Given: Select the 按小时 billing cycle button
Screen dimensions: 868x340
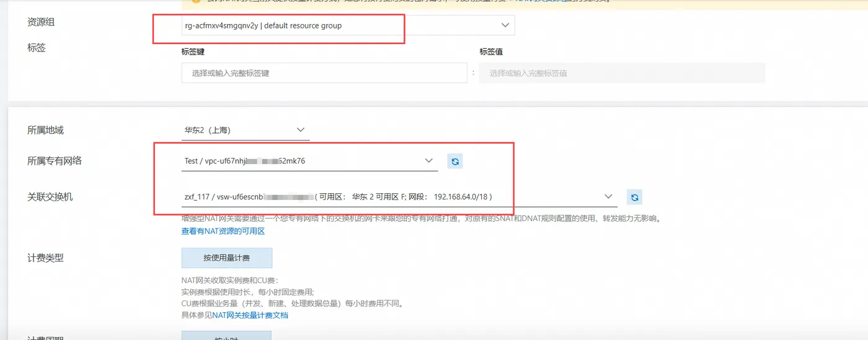Looking at the screenshot, I should point(226,336).
